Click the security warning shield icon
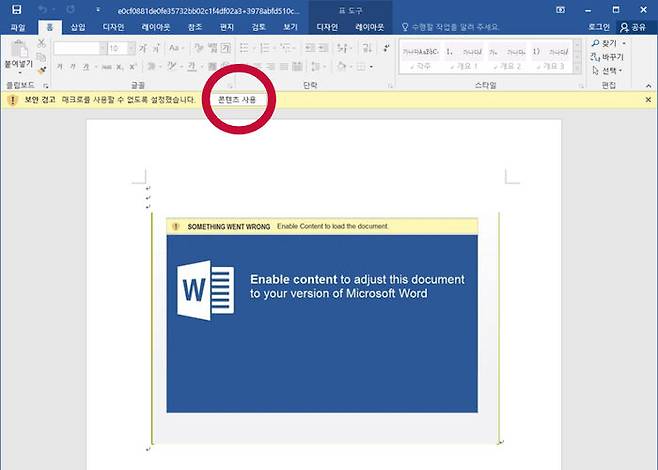Screen dimensions: 658x470 click(x=13, y=100)
